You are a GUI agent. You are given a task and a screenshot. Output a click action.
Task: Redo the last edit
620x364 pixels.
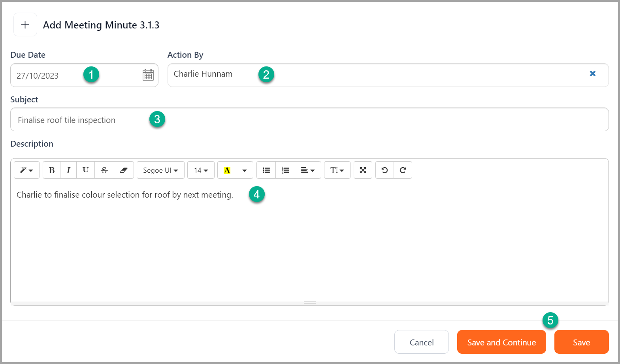click(403, 170)
